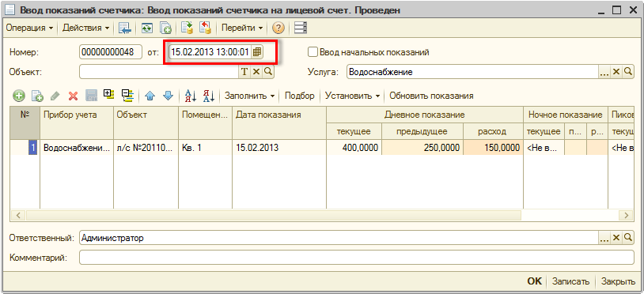Toggle the Ввод начальных показаний checkbox
The height and width of the screenshot is (294, 644).
(313, 52)
